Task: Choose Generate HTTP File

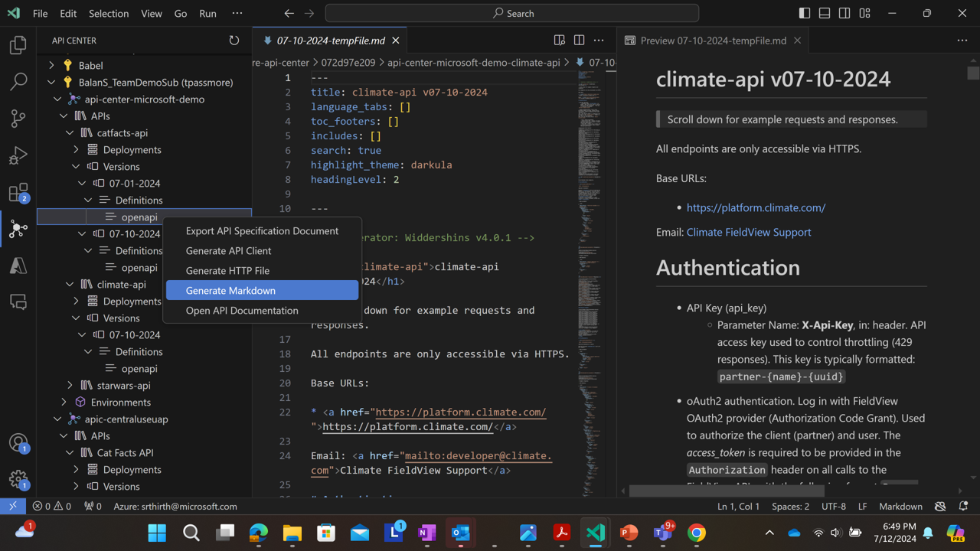Action: pyautogui.click(x=262, y=270)
